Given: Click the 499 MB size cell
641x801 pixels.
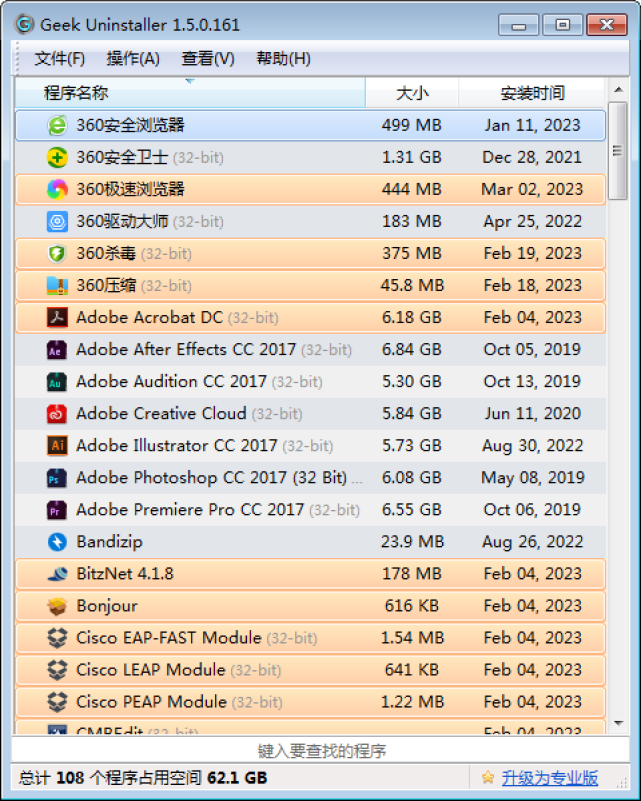Looking at the screenshot, I should click(x=412, y=125).
